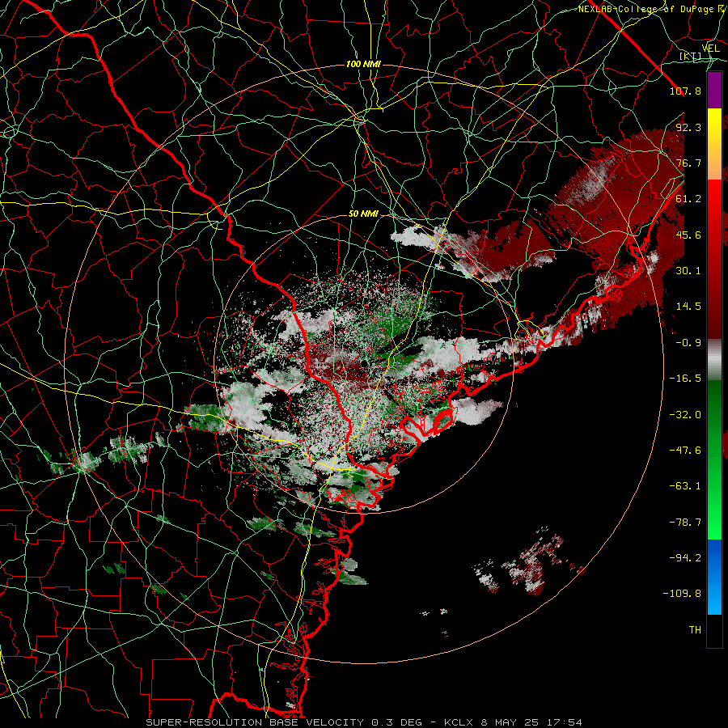Click the 100 NMI range ring label
The image size is (728, 728).
pyautogui.click(x=363, y=64)
